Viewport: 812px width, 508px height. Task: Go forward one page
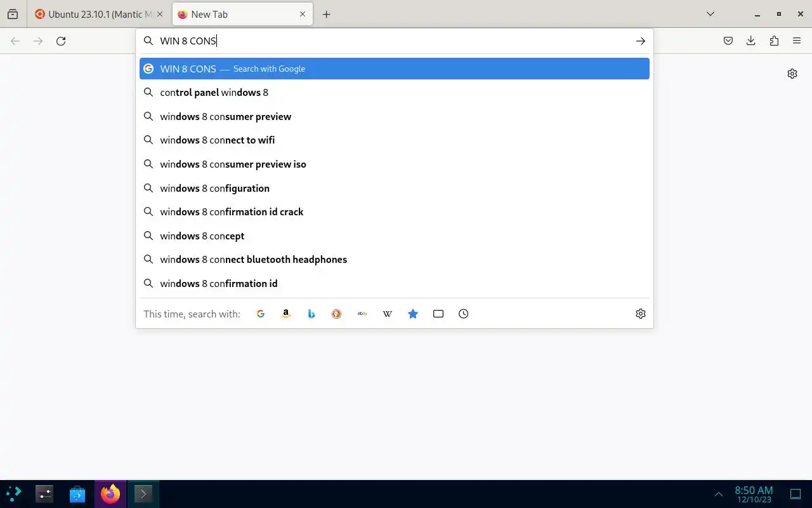tap(38, 41)
